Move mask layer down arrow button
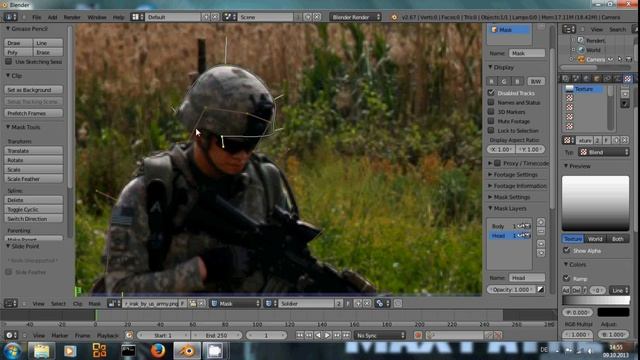This screenshot has height=360, width=640. click(x=541, y=253)
